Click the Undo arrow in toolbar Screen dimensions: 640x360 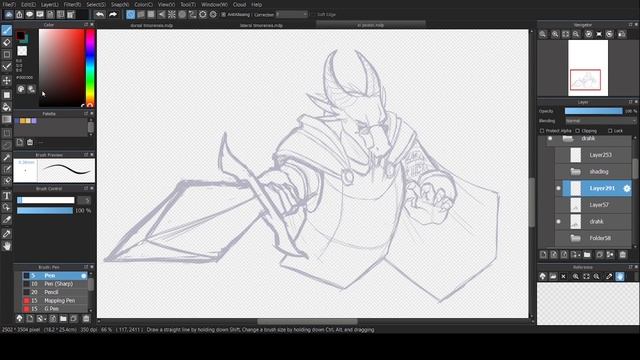click(100, 14)
